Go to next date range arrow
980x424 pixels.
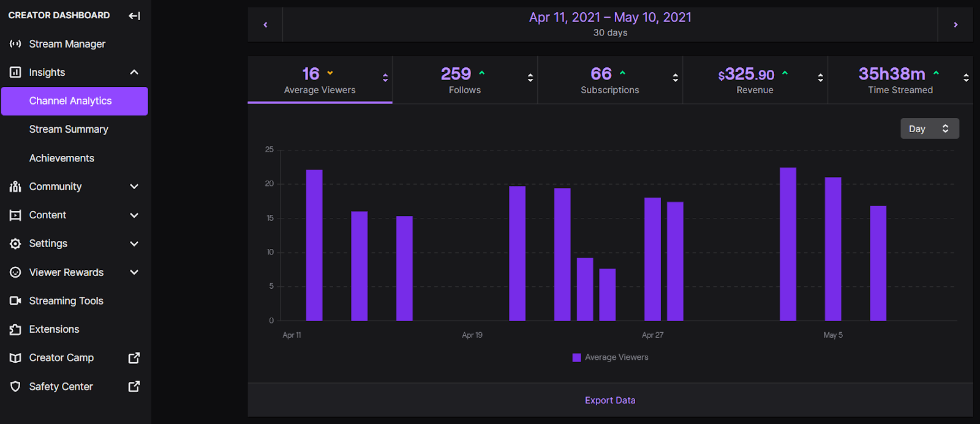[x=956, y=24]
